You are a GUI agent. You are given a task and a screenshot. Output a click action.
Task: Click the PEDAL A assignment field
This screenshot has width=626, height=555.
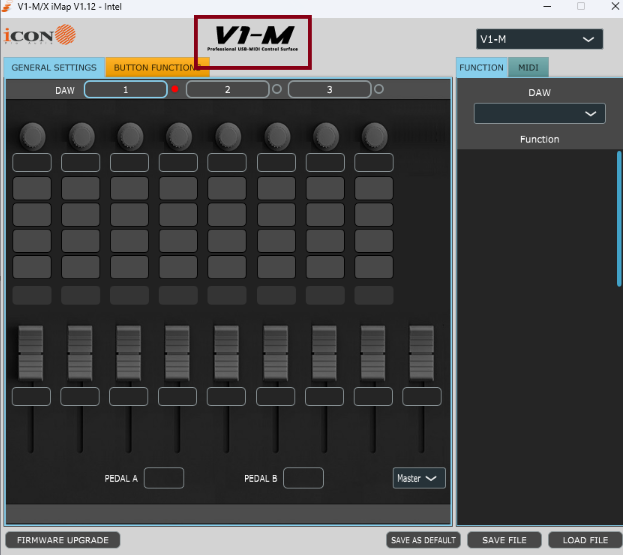tap(164, 478)
